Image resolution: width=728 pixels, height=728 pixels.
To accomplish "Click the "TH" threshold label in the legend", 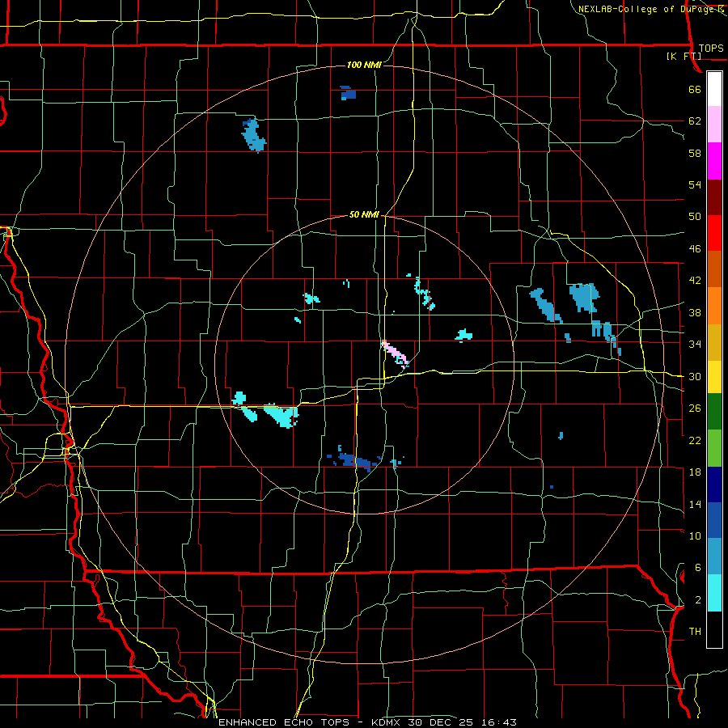I will tap(695, 632).
